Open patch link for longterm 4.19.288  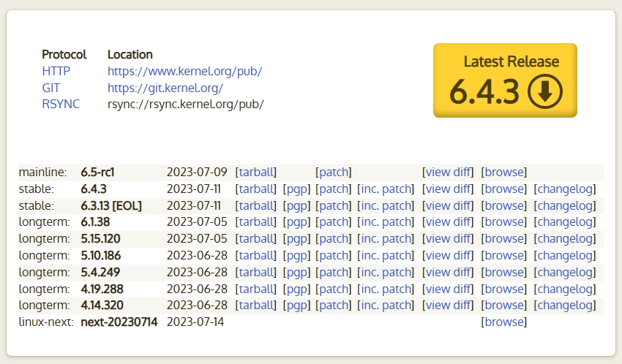334,289
